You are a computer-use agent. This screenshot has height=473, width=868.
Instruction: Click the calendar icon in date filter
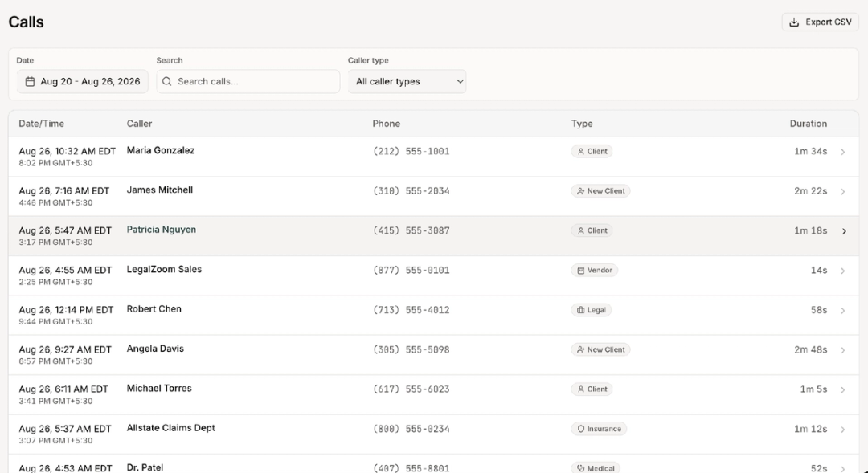click(x=30, y=81)
